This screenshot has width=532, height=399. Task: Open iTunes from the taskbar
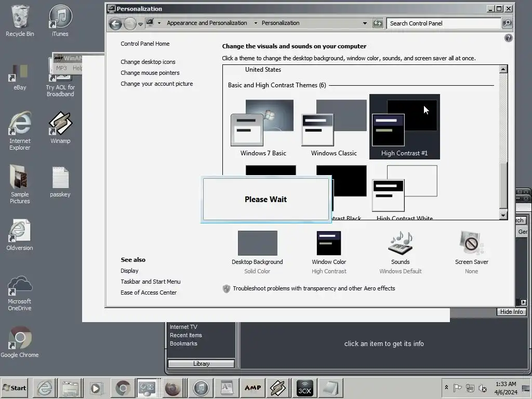201,388
